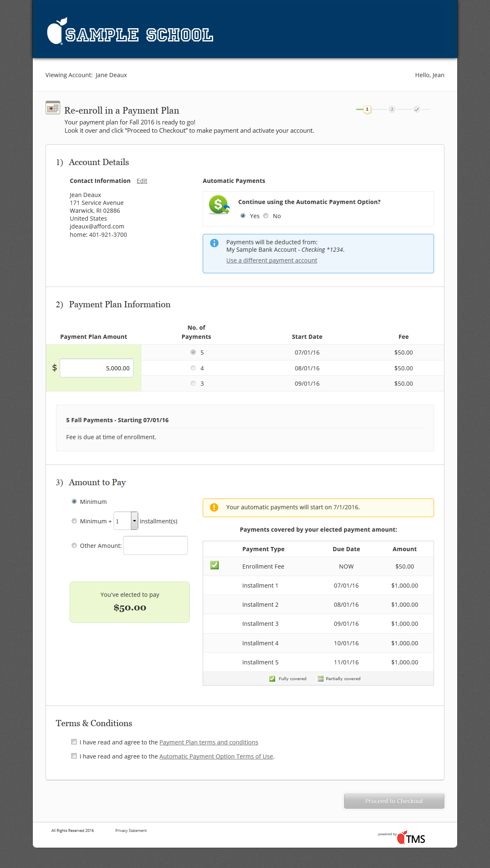Click the green checkmark beside Enrollment Fee
490x868 pixels.
pos(214,565)
